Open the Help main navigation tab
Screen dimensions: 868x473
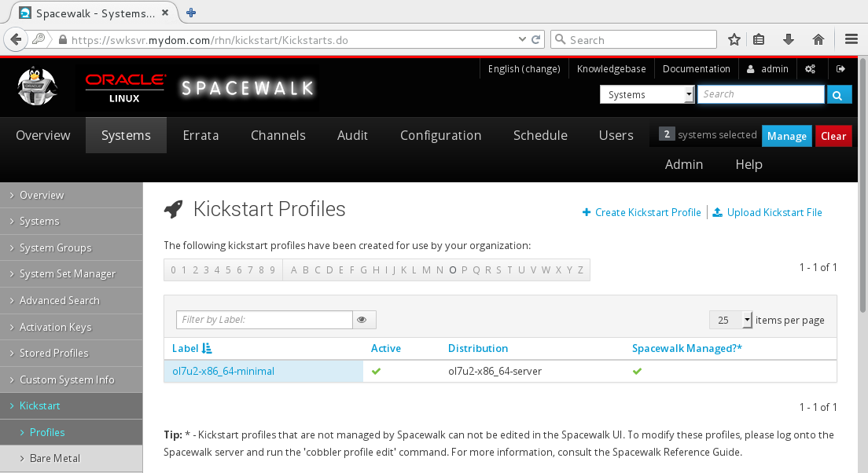point(749,164)
